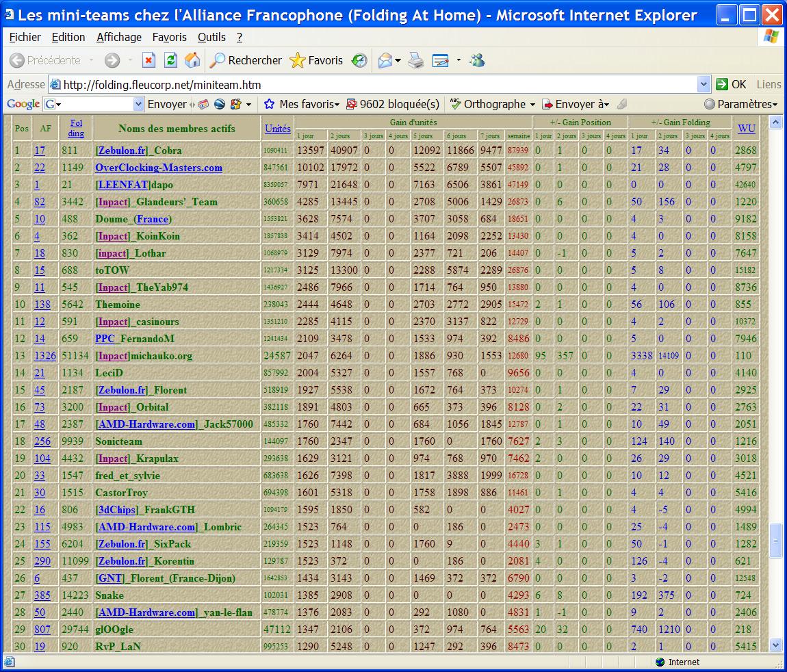The height and width of the screenshot is (672, 787).
Task: Open the Google search box dropdown
Action: pyautogui.click(x=138, y=104)
